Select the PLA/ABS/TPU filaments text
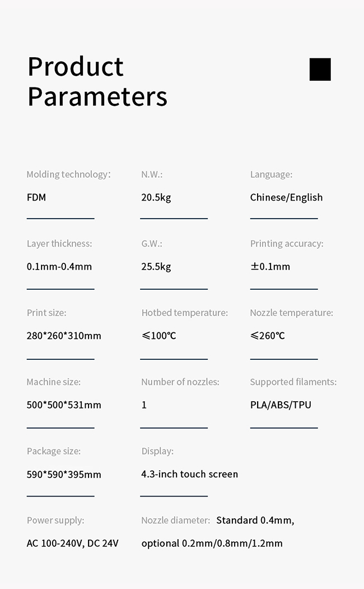The height and width of the screenshot is (589, 364). coord(281,405)
